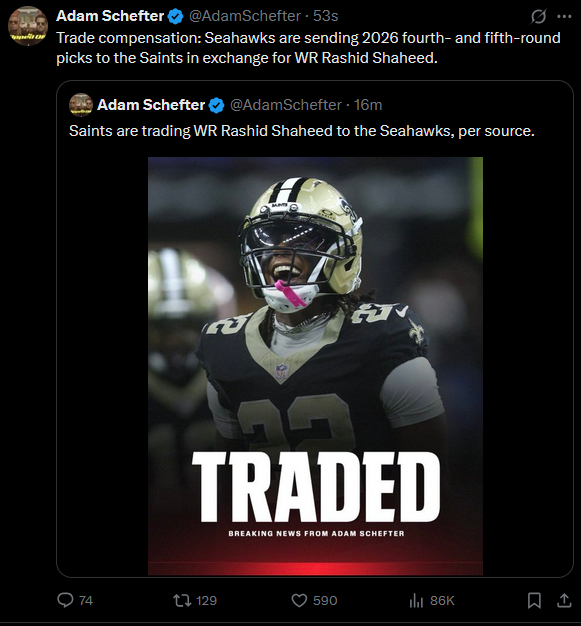Click the trade compensation tweet text
Viewport: 581px width, 626px height.
point(308,48)
